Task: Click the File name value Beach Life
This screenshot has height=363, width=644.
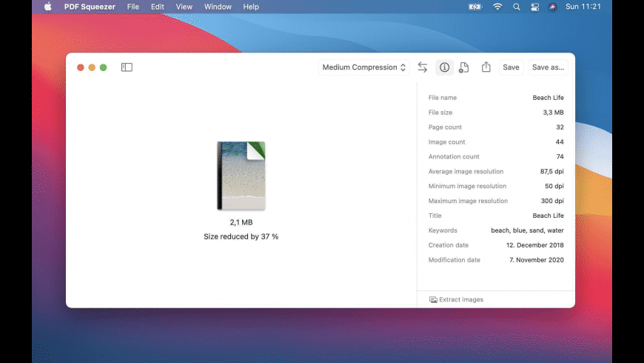Action: tap(548, 98)
